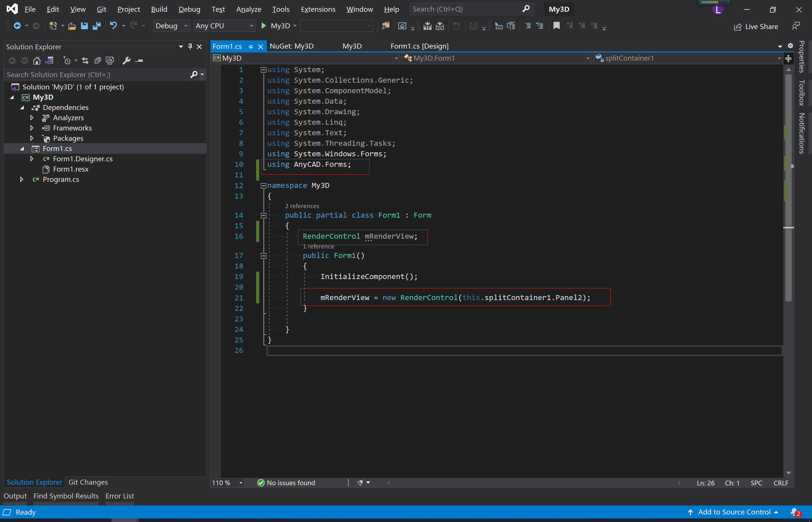Click the Find in Files toolbar icon
The image size is (812, 522).
(385, 26)
